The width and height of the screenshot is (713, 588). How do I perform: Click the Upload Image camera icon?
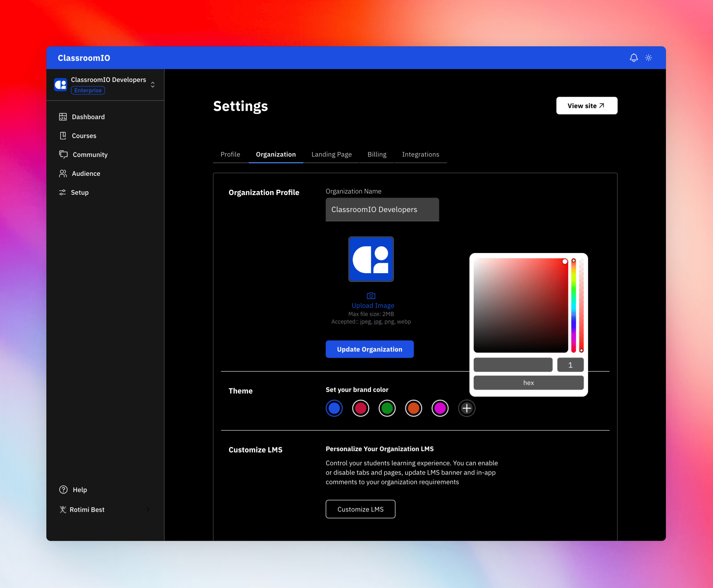click(371, 296)
